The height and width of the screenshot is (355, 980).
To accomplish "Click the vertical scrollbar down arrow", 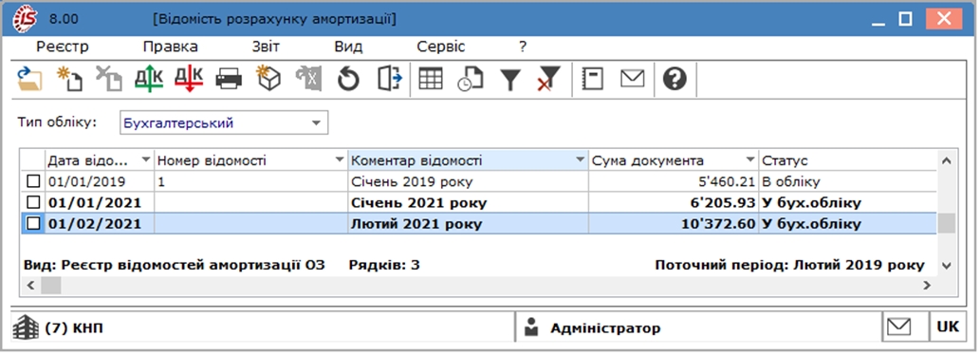I will pyautogui.click(x=947, y=266).
